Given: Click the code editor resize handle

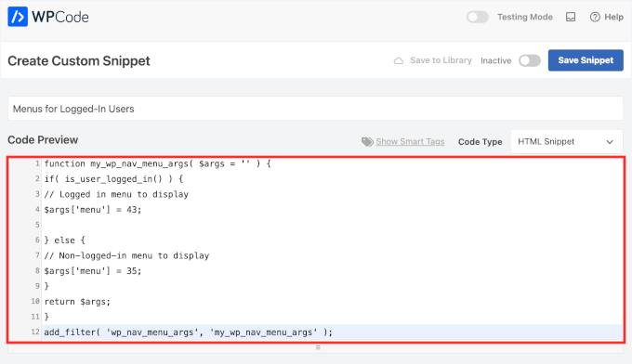Looking at the screenshot, I should coord(318,347).
